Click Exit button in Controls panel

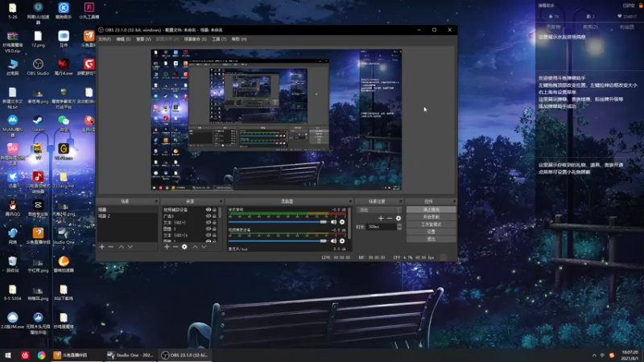431,239
